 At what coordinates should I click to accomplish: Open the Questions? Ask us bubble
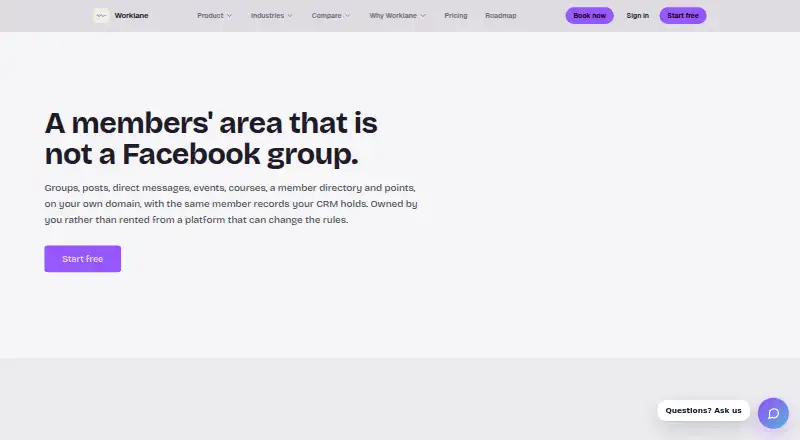pos(703,410)
